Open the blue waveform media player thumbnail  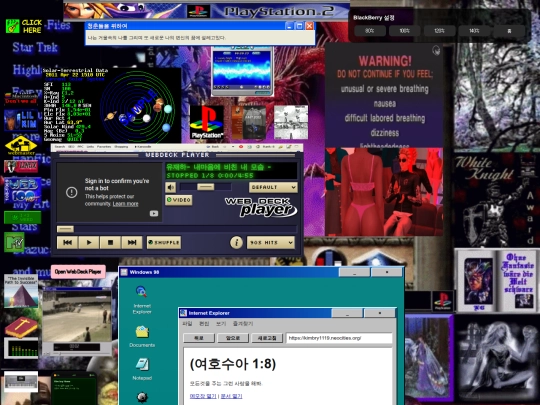242,71
